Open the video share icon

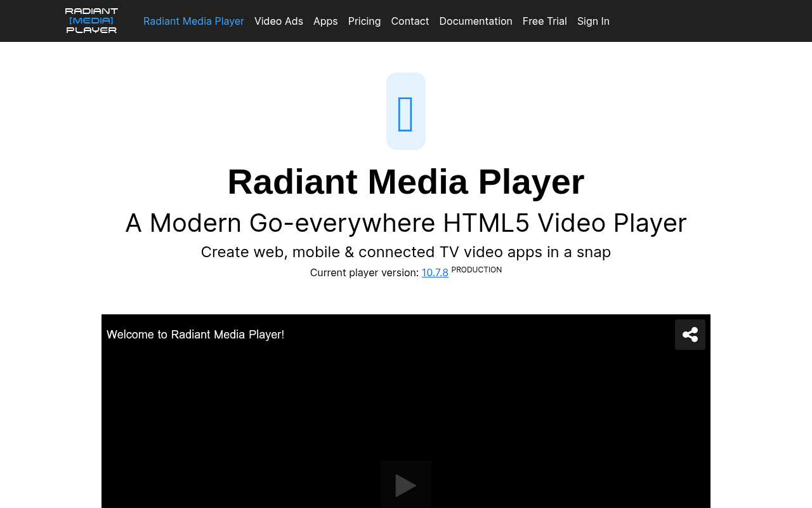point(690,335)
